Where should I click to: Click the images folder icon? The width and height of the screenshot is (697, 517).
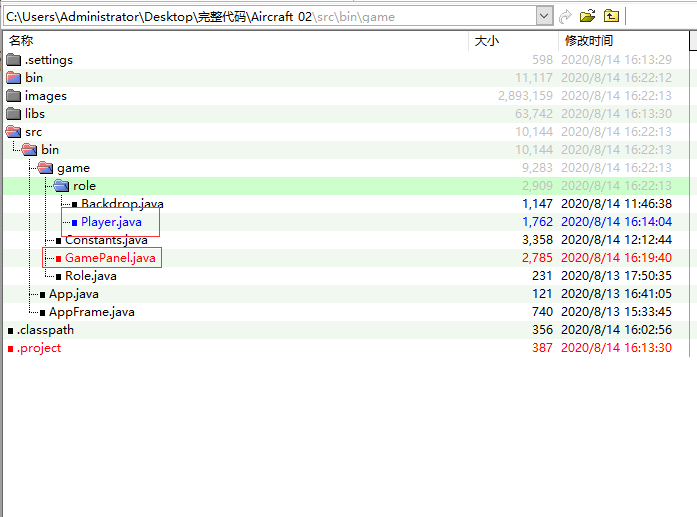[x=14, y=96]
